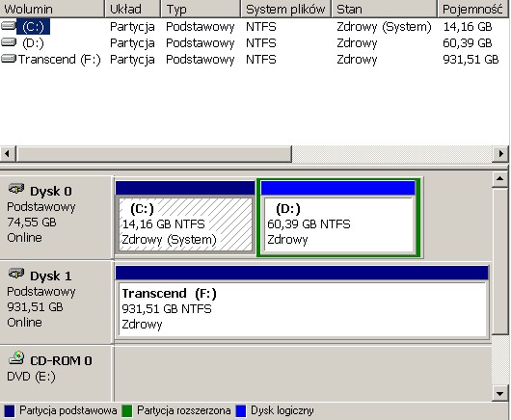
Task: Click the Dysk 0 disk icon
Action: (x=16, y=189)
